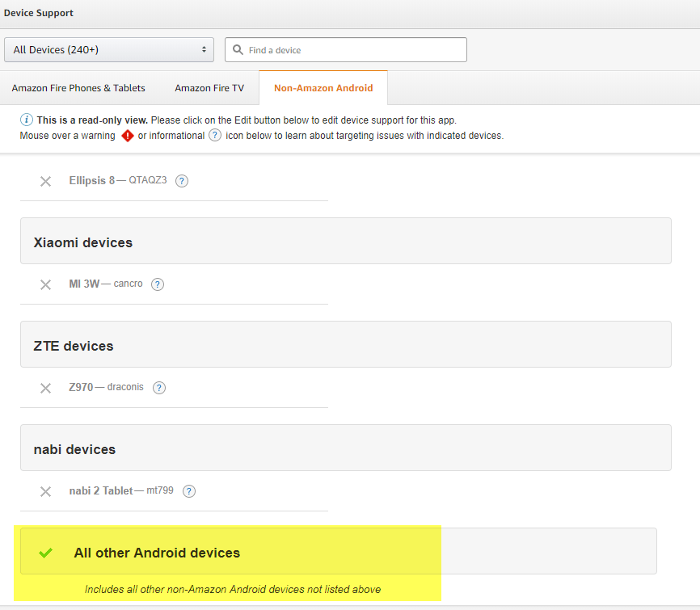Click the dropdown arrows beside All Devices

(x=203, y=49)
